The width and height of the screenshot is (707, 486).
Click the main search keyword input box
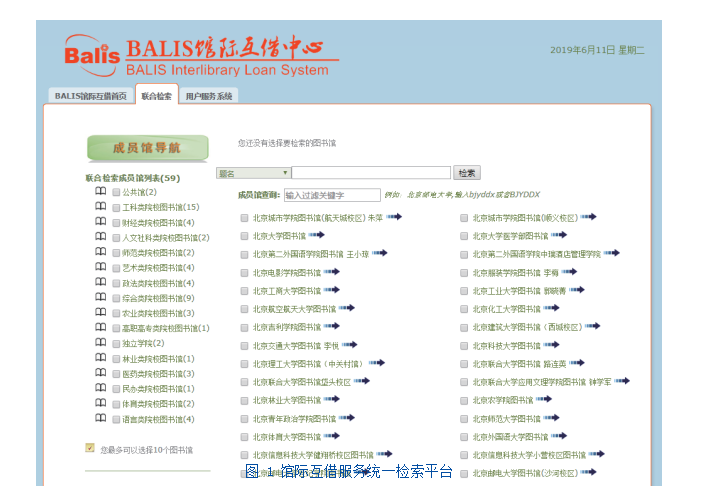(371, 173)
